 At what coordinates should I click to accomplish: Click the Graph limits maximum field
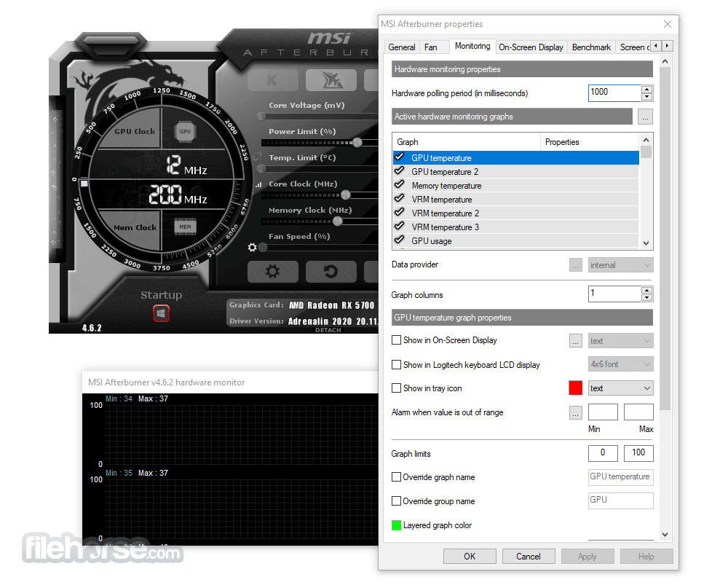point(638,453)
